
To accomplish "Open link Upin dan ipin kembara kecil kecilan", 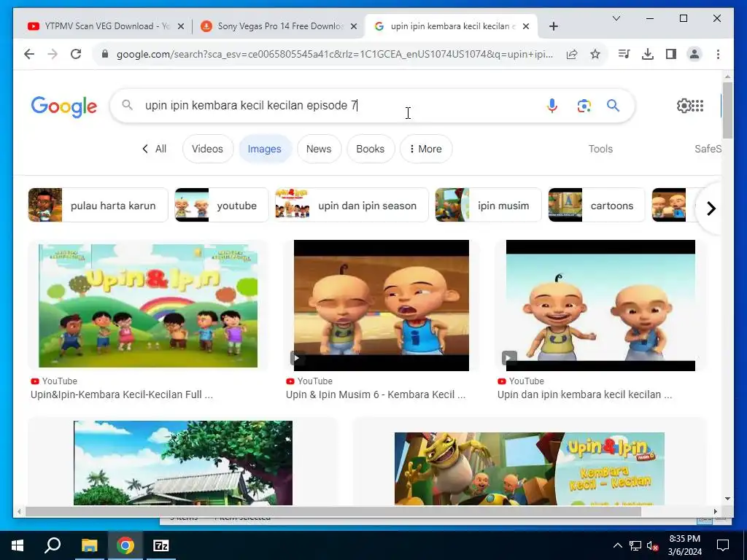I will 584,394.
